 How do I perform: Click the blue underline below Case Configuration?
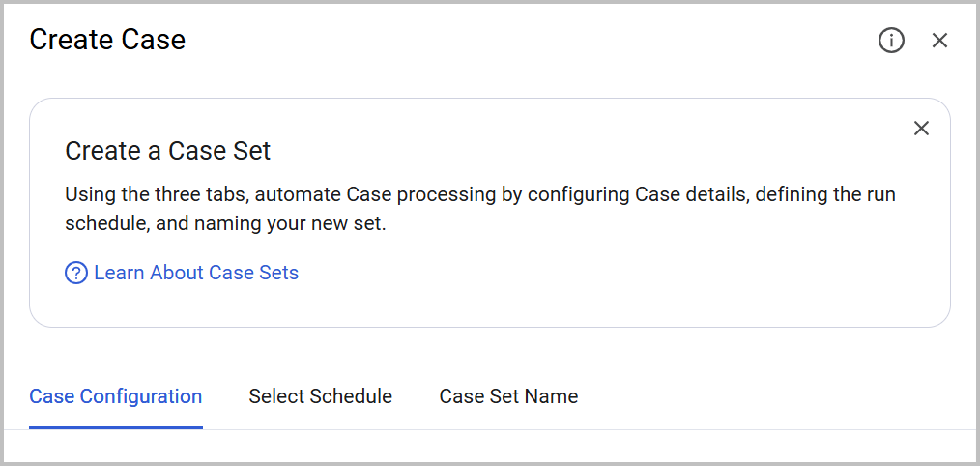click(x=116, y=426)
